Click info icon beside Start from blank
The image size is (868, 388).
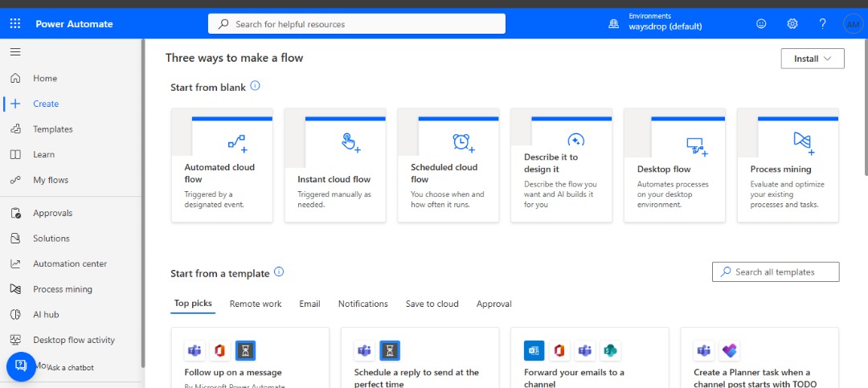point(255,86)
